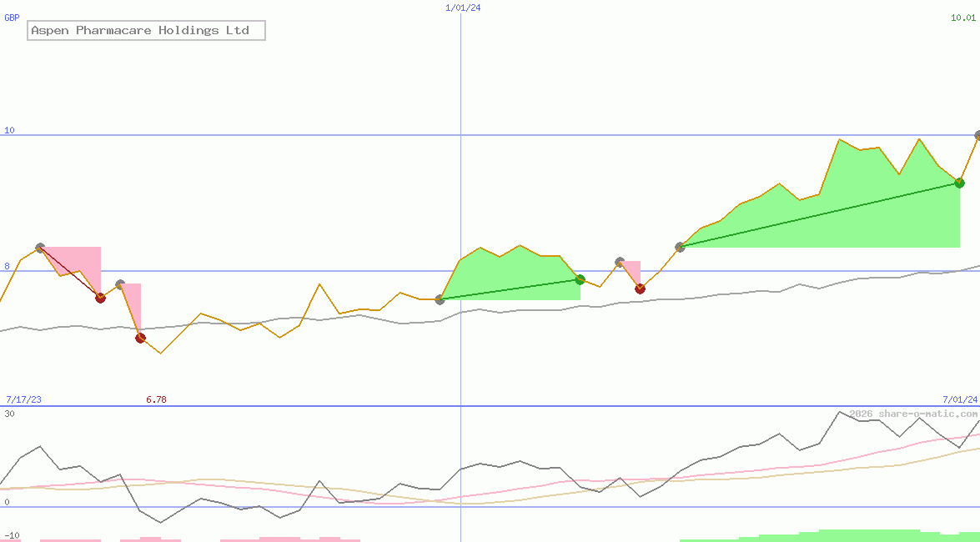Click the 7/01/24 end date label
The height and width of the screenshot is (542, 980).
point(960,399)
